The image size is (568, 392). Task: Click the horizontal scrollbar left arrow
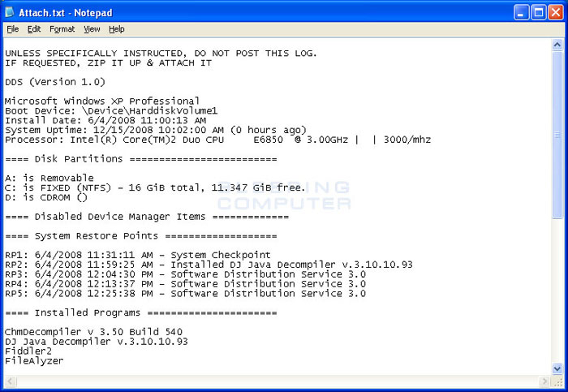point(10,381)
